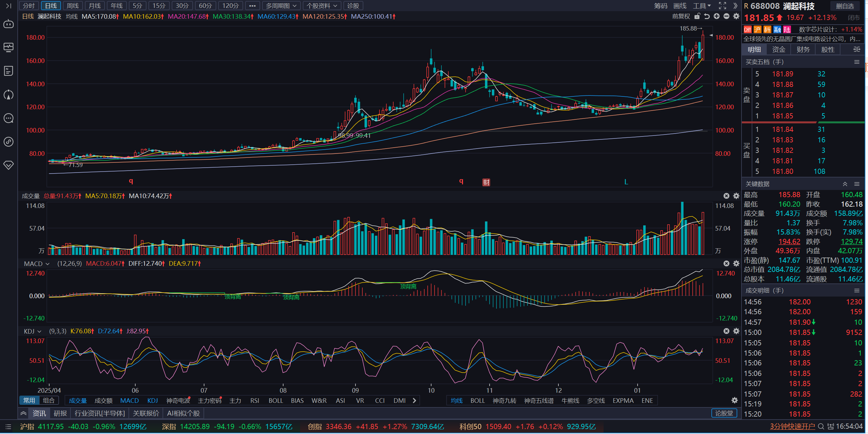Open the KDJ panel settings gear
Screen dimensions: 868x434
(736, 331)
